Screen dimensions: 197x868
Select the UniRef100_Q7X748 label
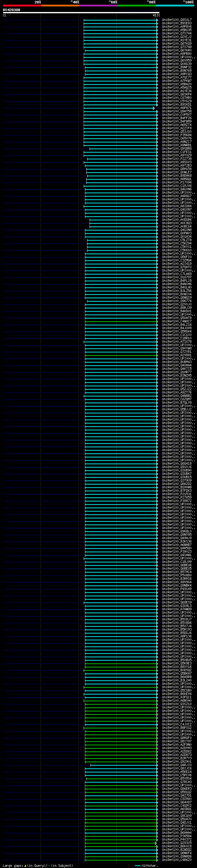[x=176, y=47]
